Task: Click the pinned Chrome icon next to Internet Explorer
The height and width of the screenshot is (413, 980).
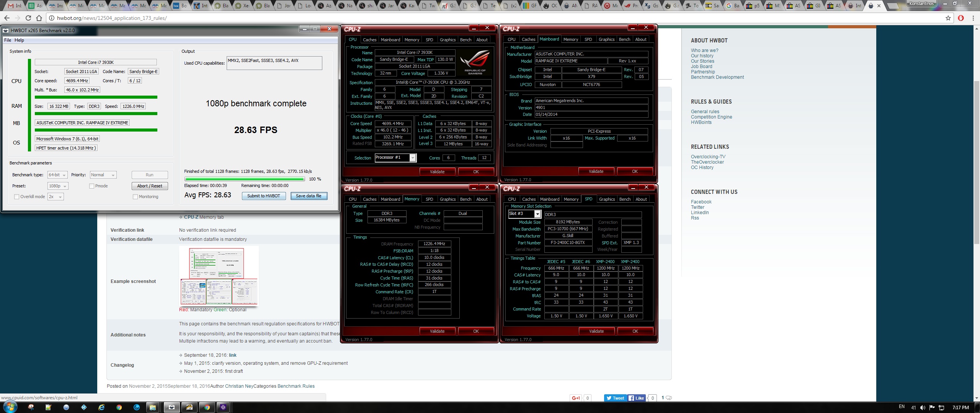Action: pos(119,407)
